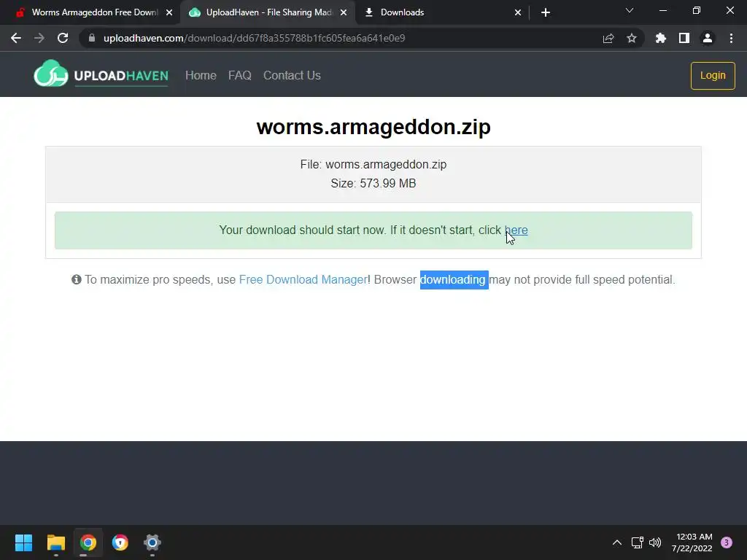The image size is (747, 560).
Task: Open a new tab with the plus button
Action: pos(546,12)
